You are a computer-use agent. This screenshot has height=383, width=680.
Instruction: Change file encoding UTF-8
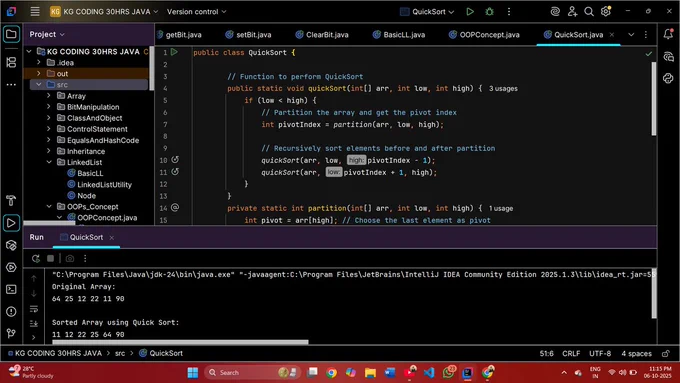click(600, 354)
